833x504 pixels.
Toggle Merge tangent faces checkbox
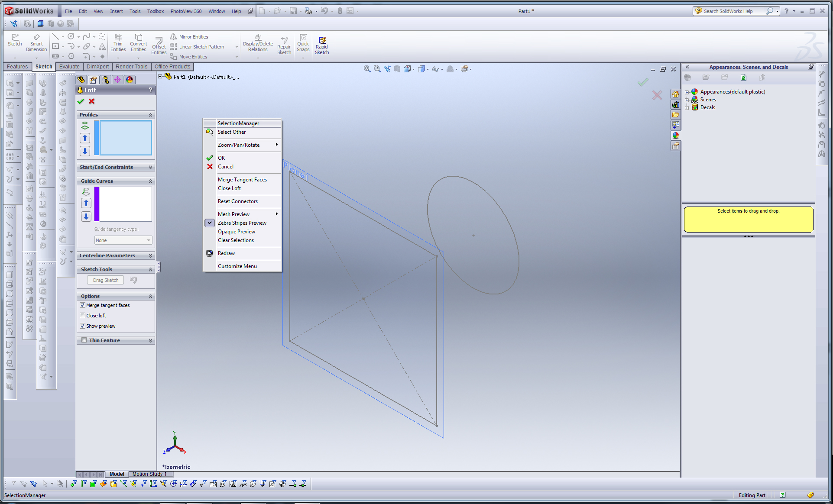(82, 305)
